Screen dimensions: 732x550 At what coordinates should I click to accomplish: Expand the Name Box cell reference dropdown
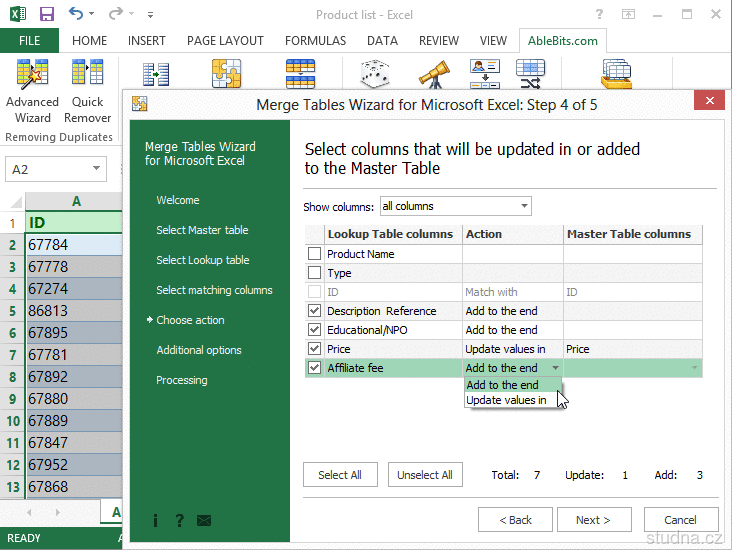coord(97,170)
